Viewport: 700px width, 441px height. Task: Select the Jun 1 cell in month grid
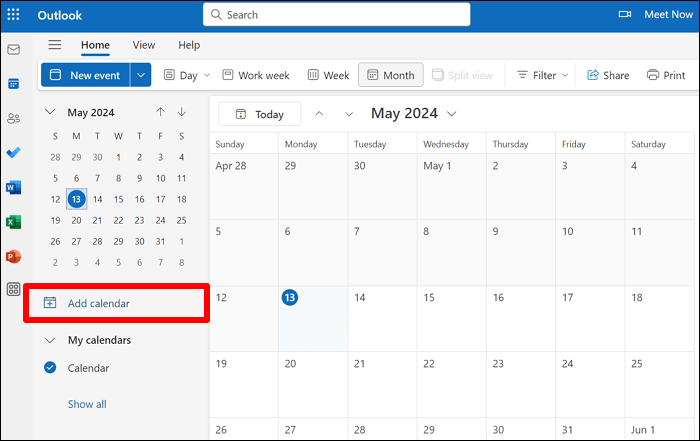pyautogui.click(x=660, y=429)
